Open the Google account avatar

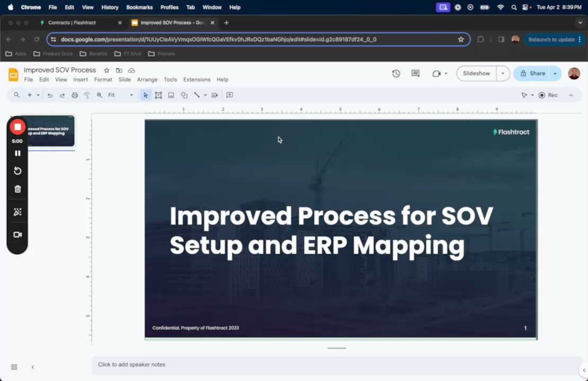pos(574,74)
